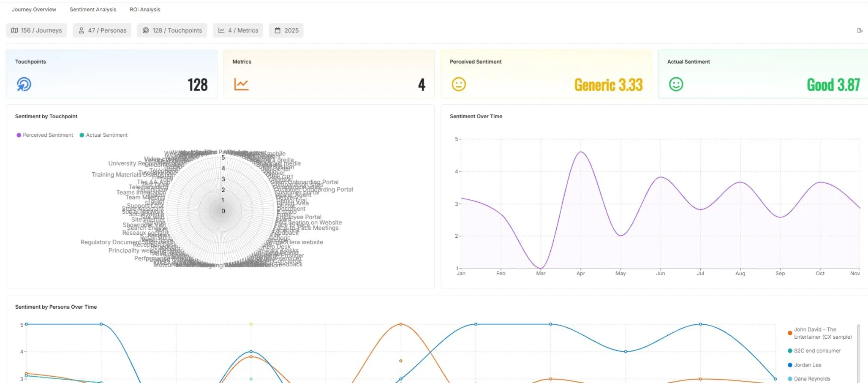Click the teal Actual Sentiment legend dot
This screenshot has height=383, width=868.
[82, 135]
